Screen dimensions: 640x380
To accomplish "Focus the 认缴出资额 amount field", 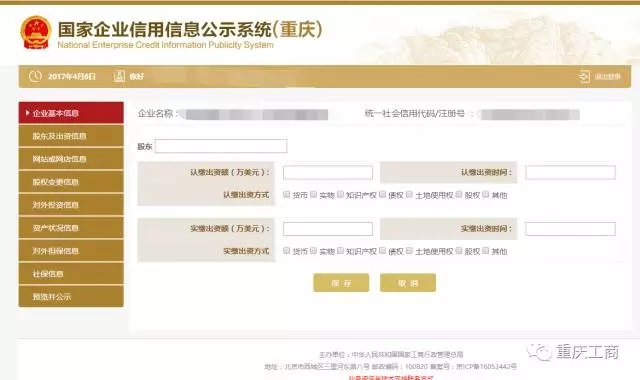I will (x=328, y=172).
